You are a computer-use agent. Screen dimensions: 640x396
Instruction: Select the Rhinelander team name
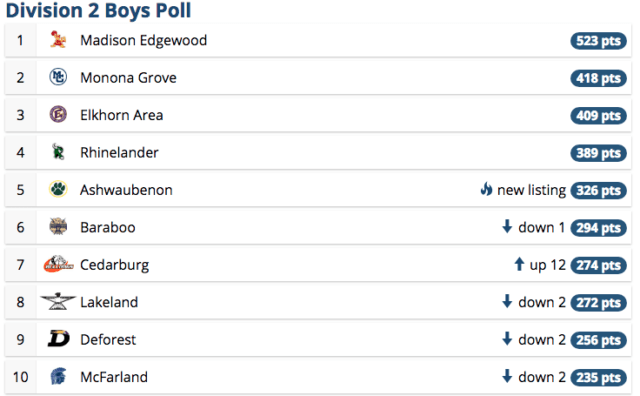pos(119,152)
